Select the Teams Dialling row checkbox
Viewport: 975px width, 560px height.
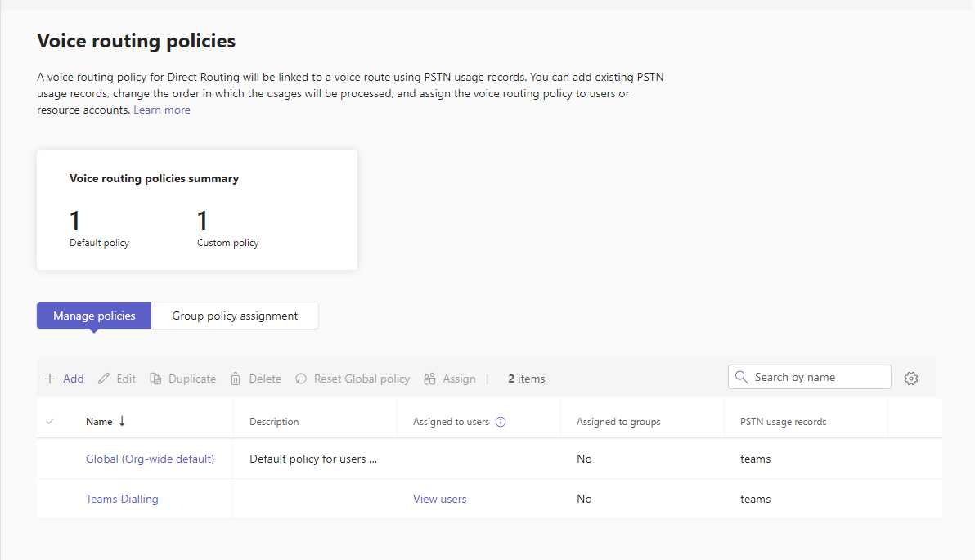pos(50,499)
